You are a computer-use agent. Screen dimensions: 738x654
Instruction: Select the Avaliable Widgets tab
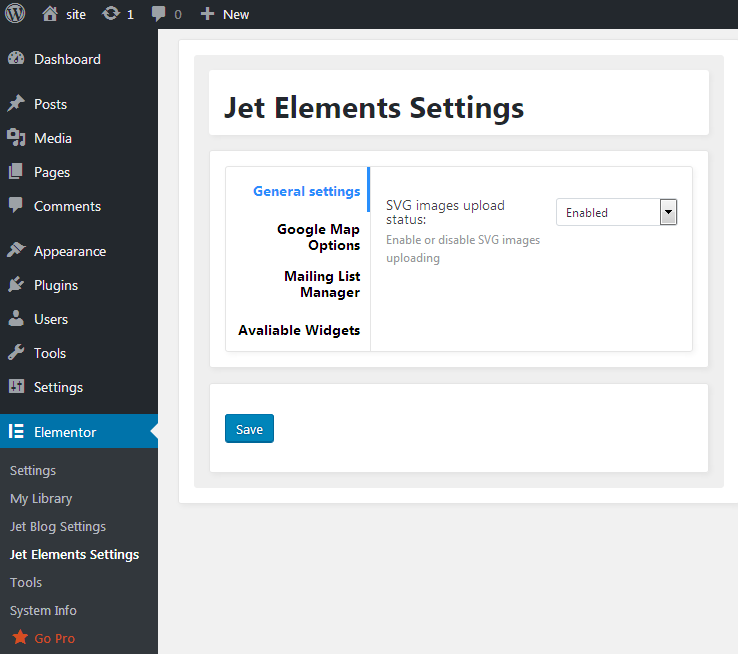pos(299,330)
